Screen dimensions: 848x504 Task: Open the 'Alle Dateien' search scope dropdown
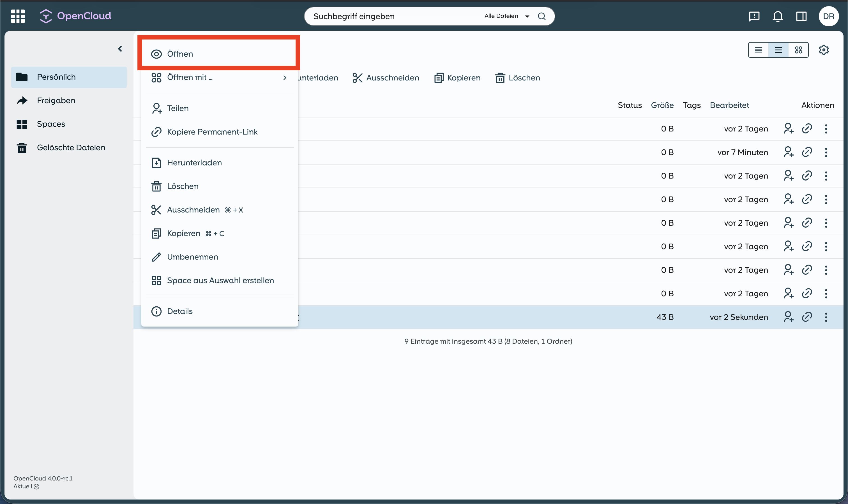[x=506, y=16]
